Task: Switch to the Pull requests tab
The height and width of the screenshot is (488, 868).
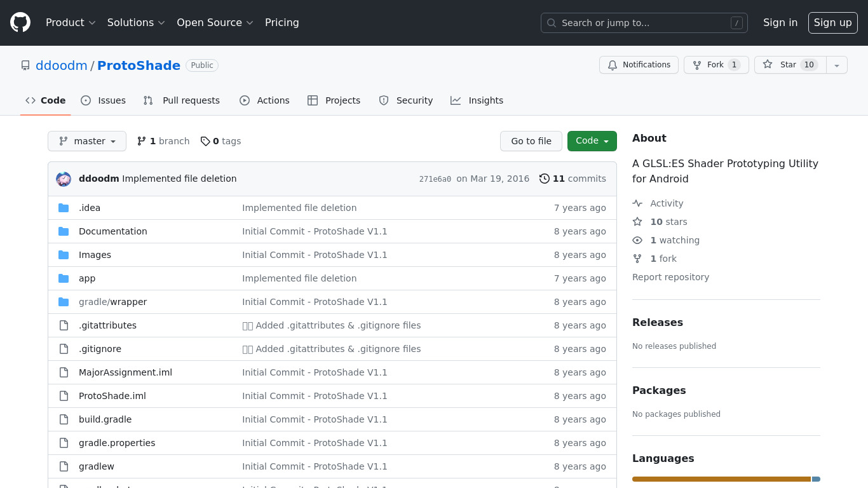Action: 182,100
